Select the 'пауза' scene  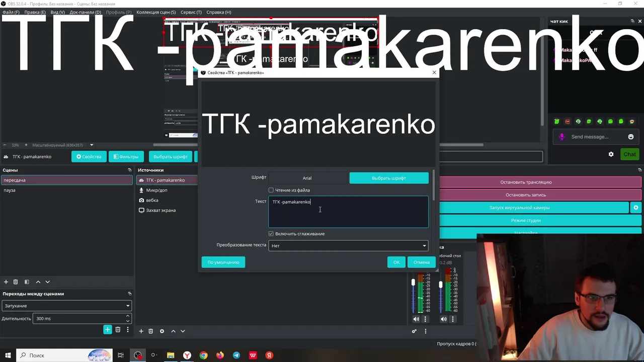66,190
